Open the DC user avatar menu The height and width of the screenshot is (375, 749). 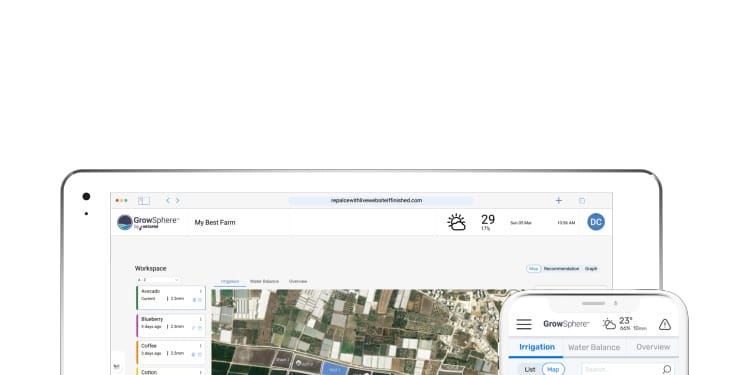coord(596,222)
